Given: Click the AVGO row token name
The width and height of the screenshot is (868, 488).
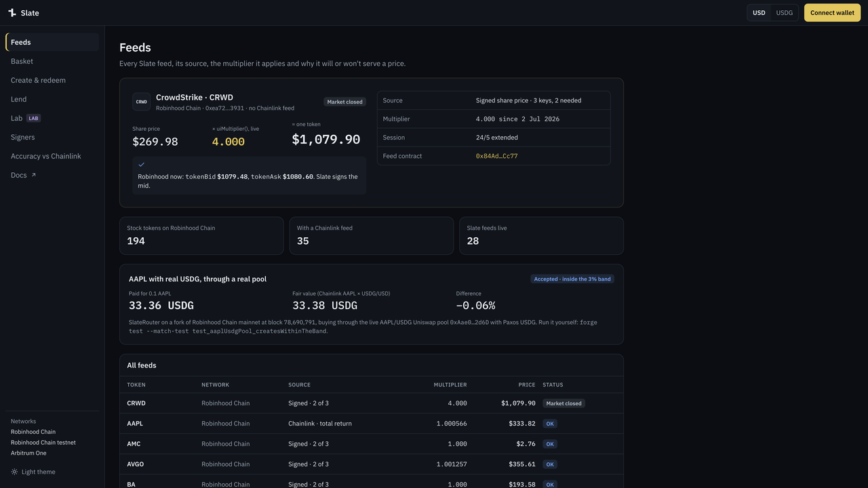Looking at the screenshot, I should [x=136, y=464].
